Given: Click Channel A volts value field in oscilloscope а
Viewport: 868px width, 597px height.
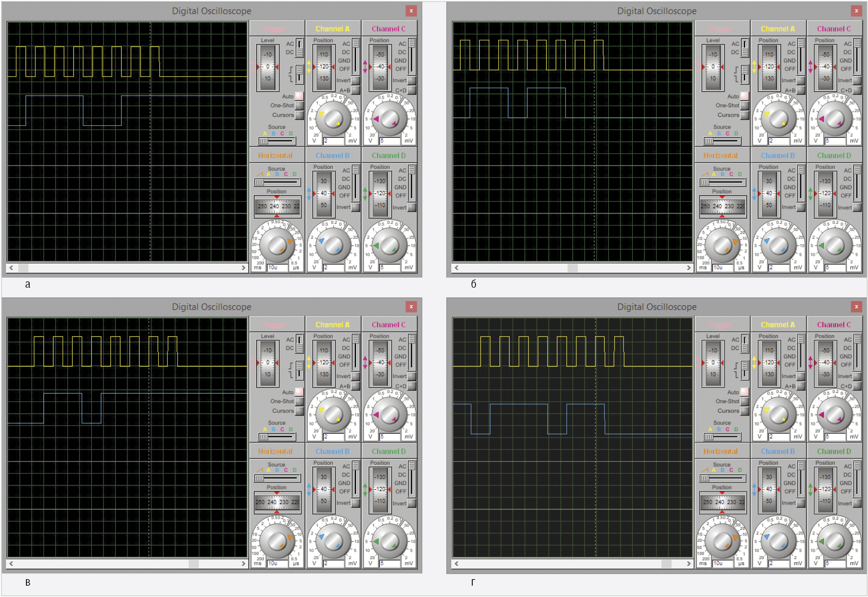Looking at the screenshot, I should 334,141.
